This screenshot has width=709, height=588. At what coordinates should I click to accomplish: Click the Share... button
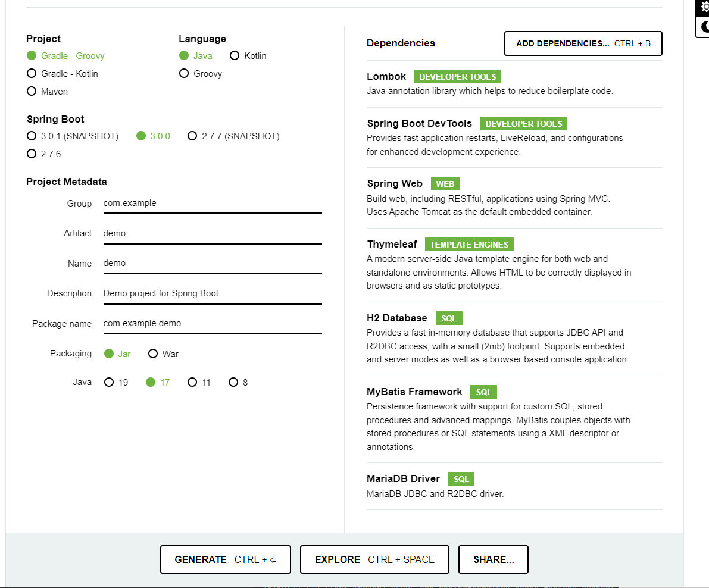point(494,559)
